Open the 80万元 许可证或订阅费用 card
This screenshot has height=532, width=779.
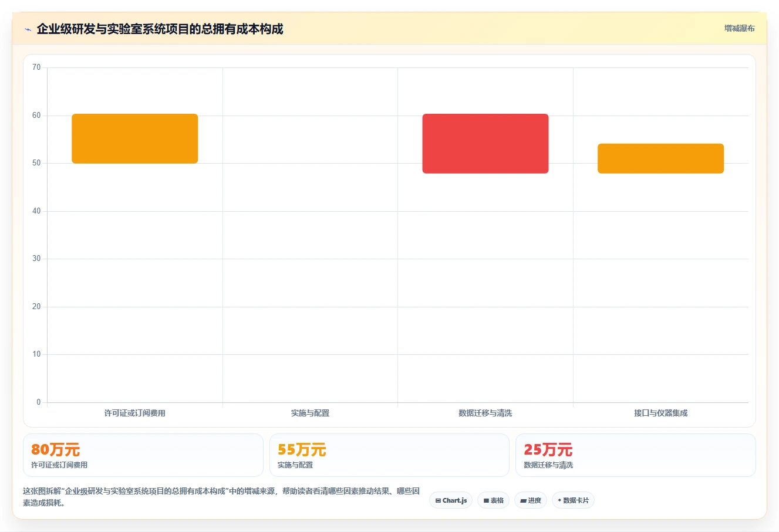[143, 455]
